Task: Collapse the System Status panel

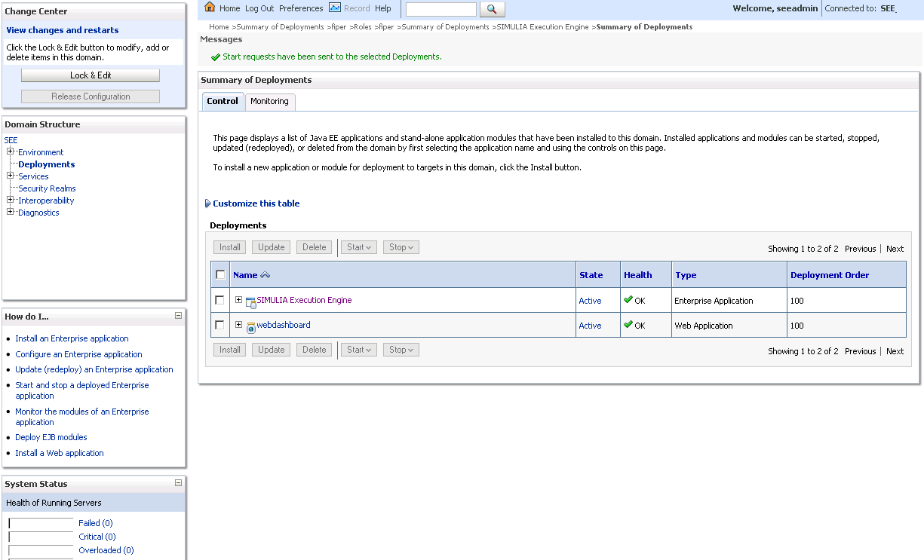Action: click(x=179, y=483)
